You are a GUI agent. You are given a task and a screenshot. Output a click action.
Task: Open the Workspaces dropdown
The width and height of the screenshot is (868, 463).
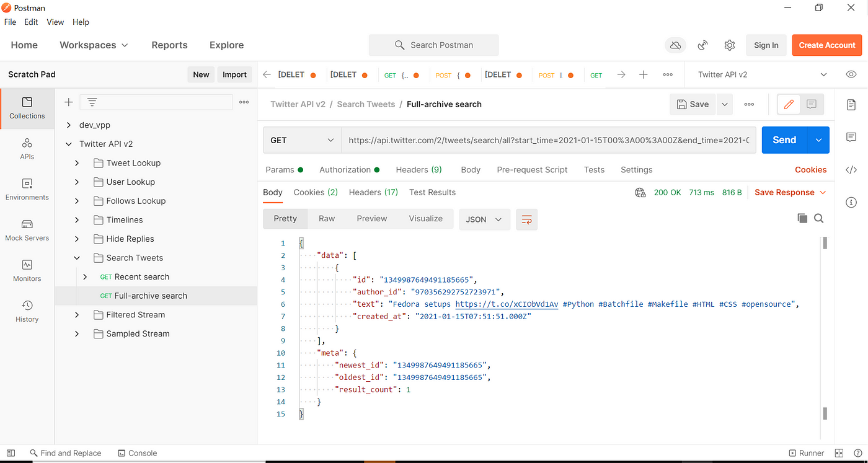click(94, 45)
